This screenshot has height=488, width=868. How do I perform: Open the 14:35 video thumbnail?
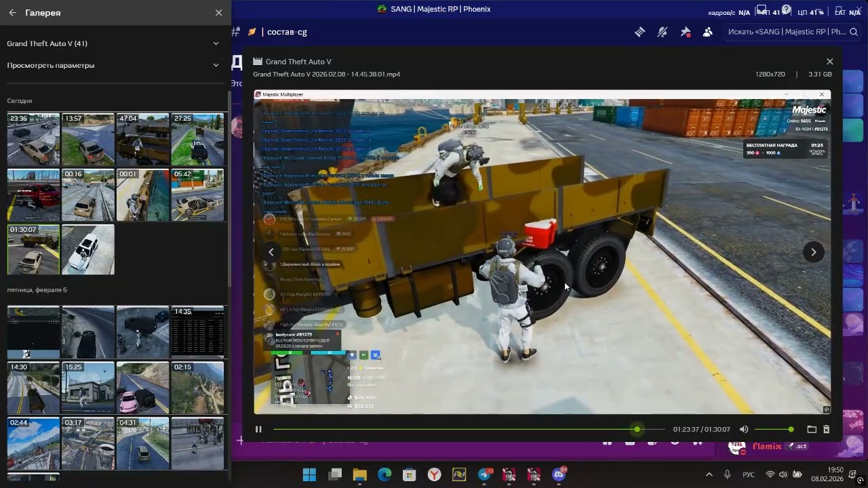tap(197, 332)
